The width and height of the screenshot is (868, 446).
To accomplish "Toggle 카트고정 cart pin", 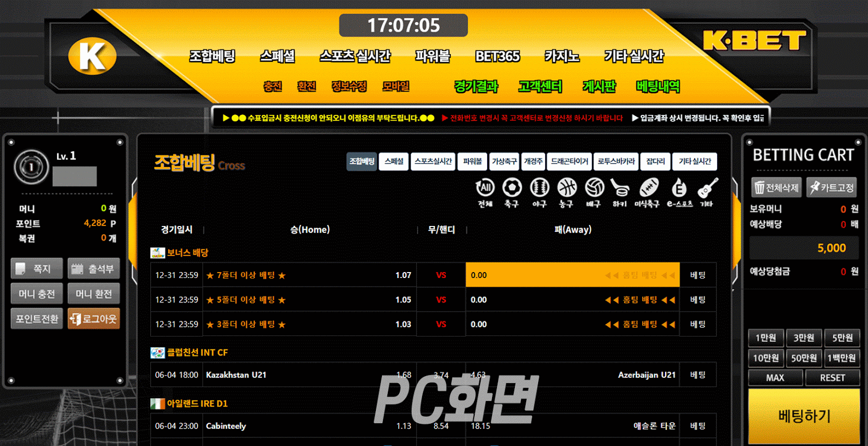I will (832, 188).
